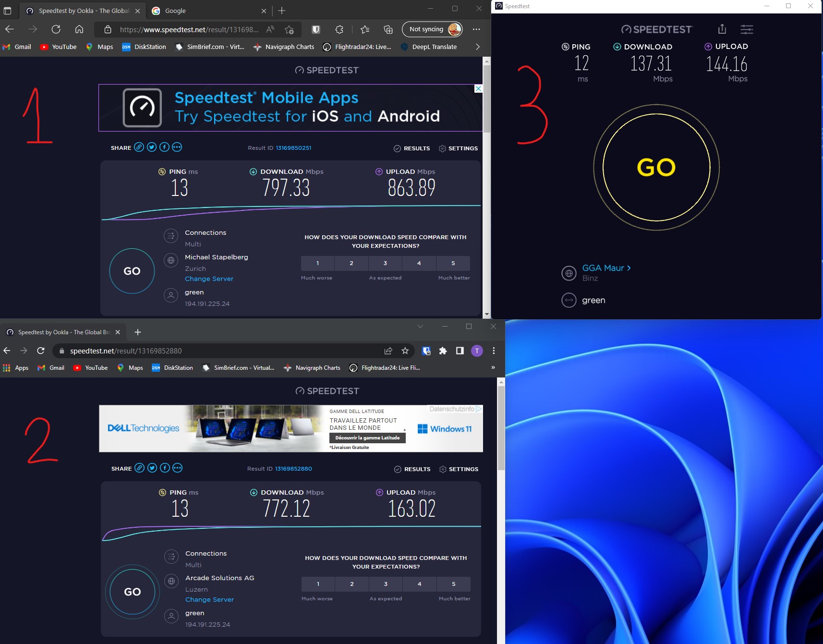Click the share icon in Speedtest desktop app

click(722, 29)
